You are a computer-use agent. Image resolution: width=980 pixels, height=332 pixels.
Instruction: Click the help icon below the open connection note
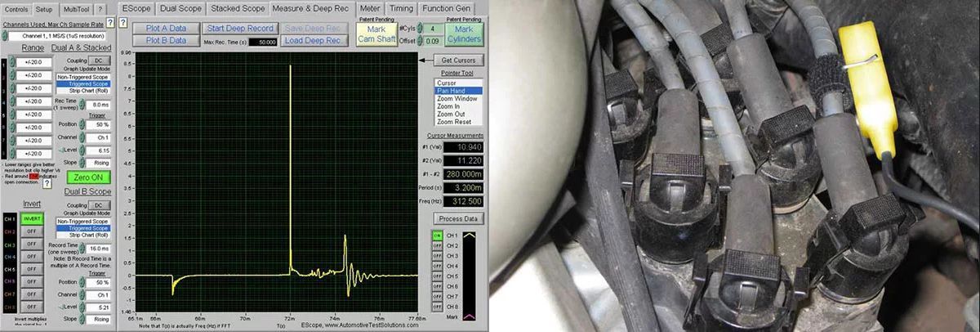[47, 183]
